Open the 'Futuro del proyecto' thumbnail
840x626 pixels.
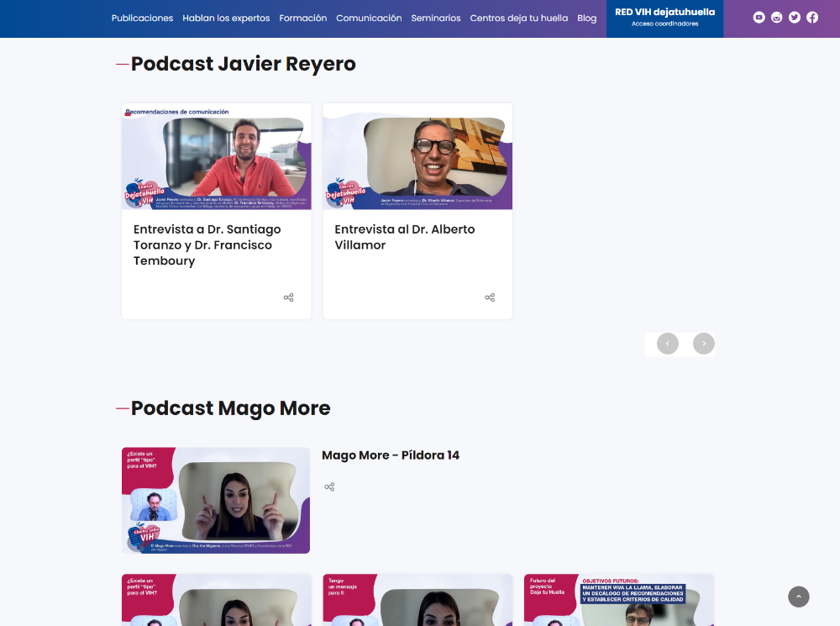pyautogui.click(x=619, y=600)
